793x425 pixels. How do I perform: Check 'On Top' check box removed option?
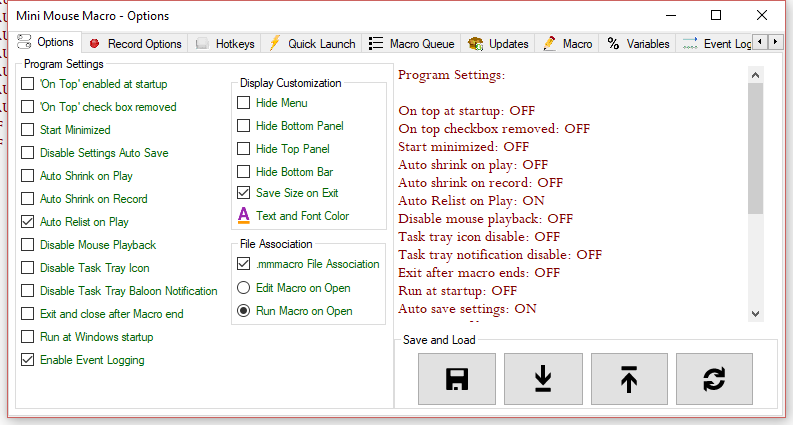point(27,107)
